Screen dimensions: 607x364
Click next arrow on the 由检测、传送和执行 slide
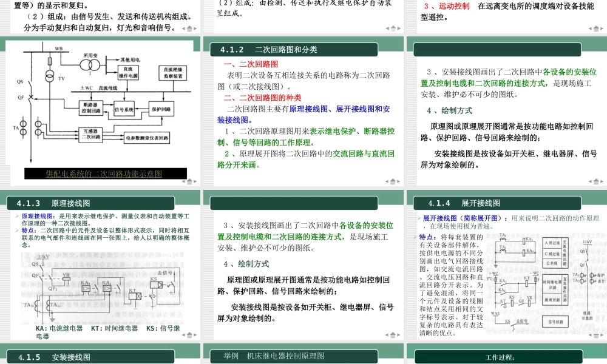[x=399, y=29]
